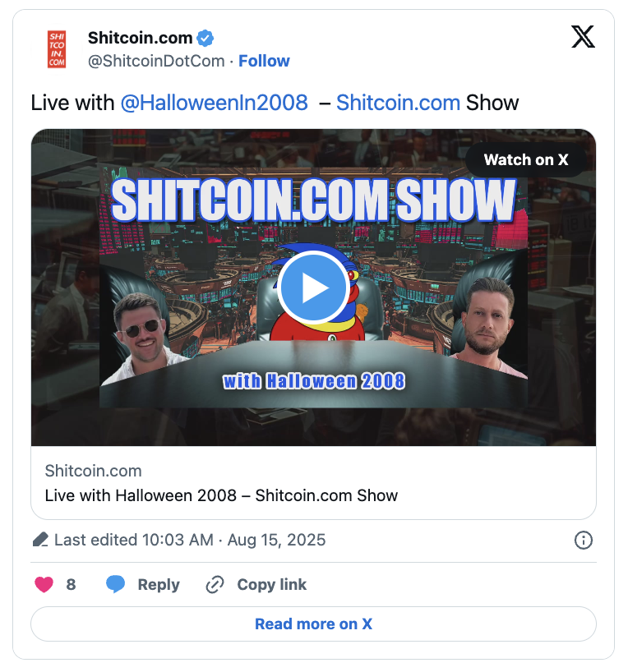Click the pencil edited icon
The image size is (628, 672).
pos(40,540)
